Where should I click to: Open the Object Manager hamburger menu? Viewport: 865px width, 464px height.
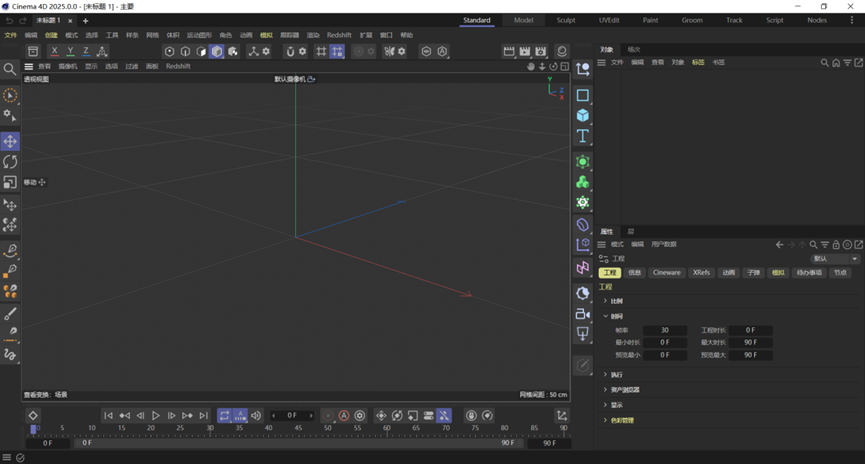click(x=601, y=62)
